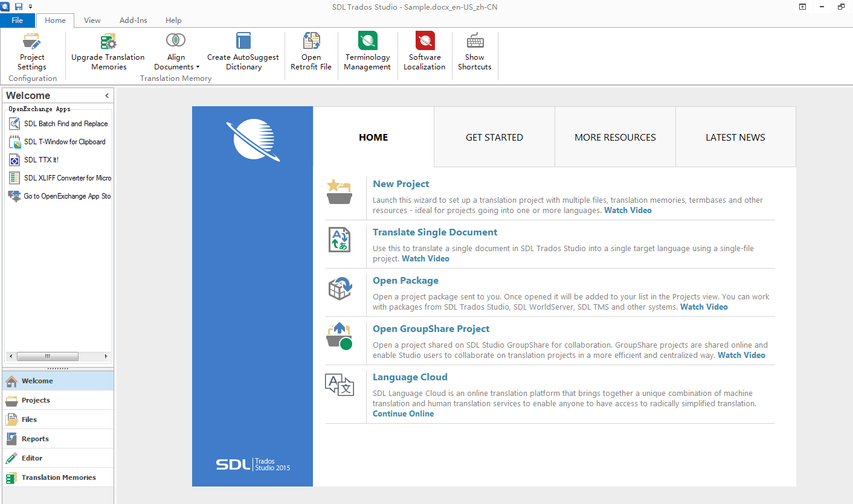Switch to the View ribbon tab
Screen dimensions: 853x504
point(92,20)
